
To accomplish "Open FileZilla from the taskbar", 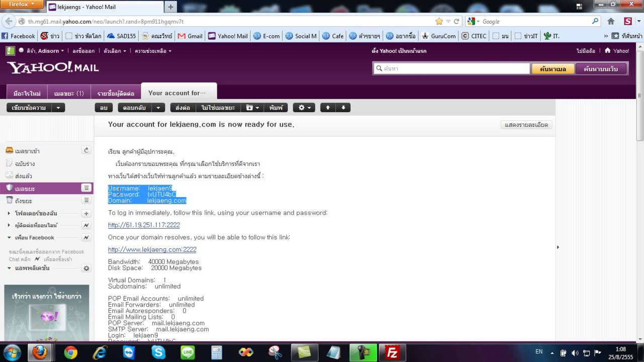I will pos(392,353).
